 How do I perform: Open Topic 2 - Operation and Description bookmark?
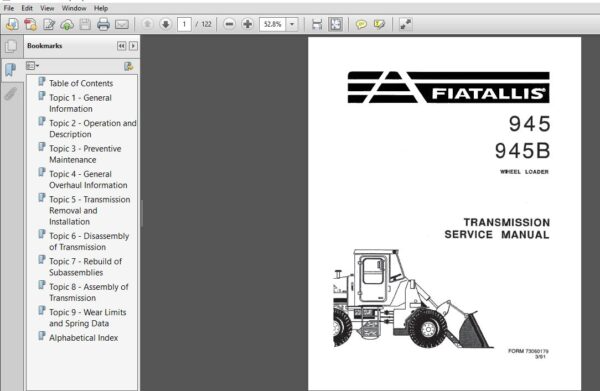[x=93, y=129]
